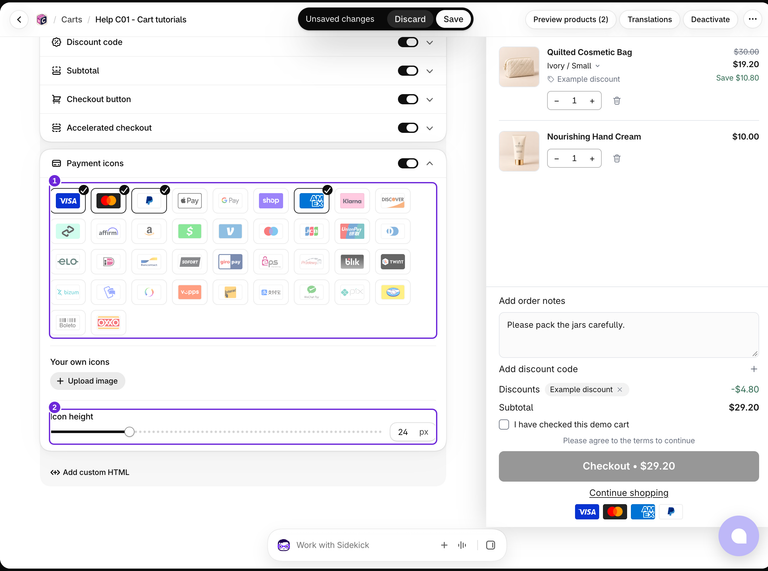Click Add custom HTML
Screen dimensions: 768x571
point(90,473)
